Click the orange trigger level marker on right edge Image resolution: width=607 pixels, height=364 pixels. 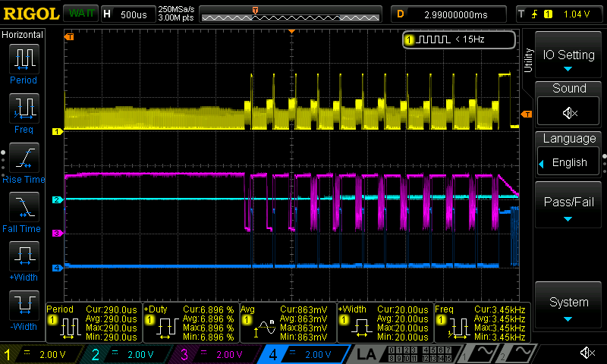[x=526, y=114]
